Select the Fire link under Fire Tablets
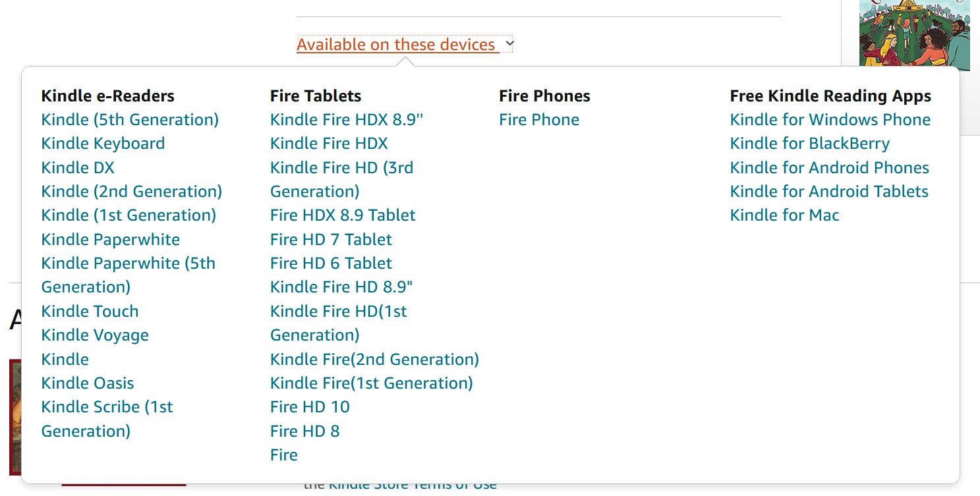The height and width of the screenshot is (496, 980). [x=283, y=455]
